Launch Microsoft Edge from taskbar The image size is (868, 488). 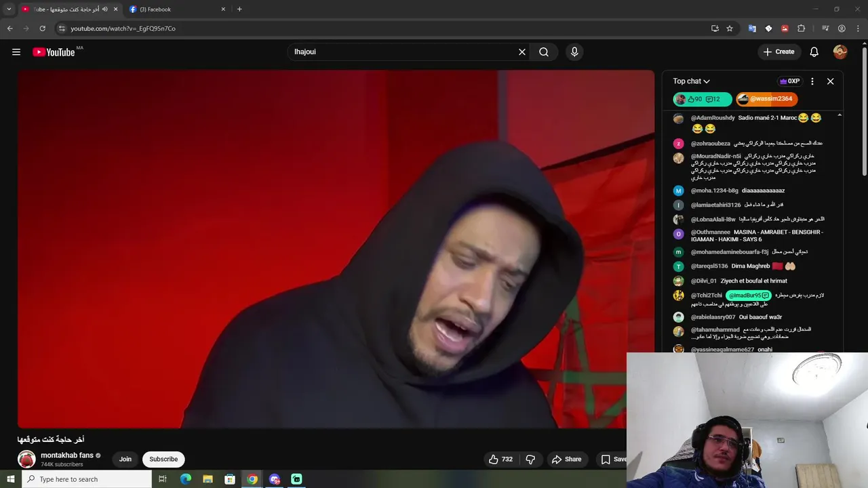[x=186, y=479]
